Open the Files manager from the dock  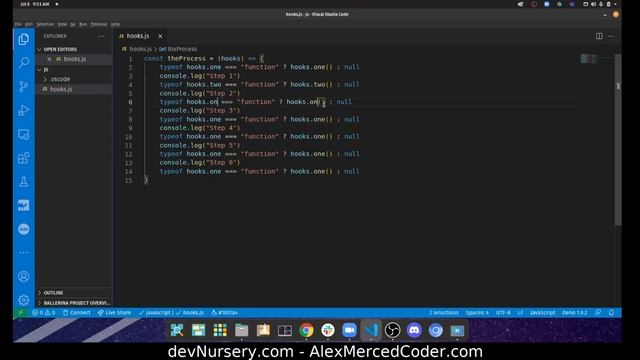point(241,330)
